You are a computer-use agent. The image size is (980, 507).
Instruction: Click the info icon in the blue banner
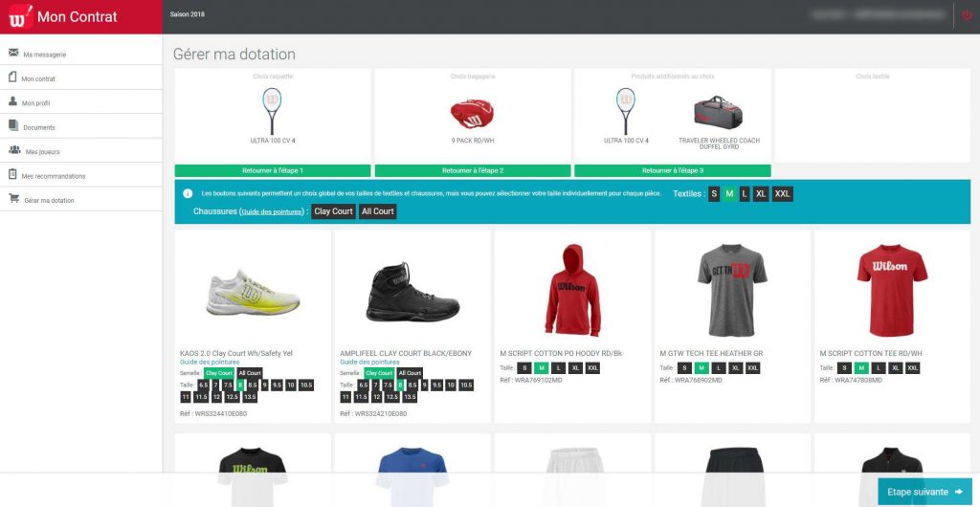coord(188,193)
